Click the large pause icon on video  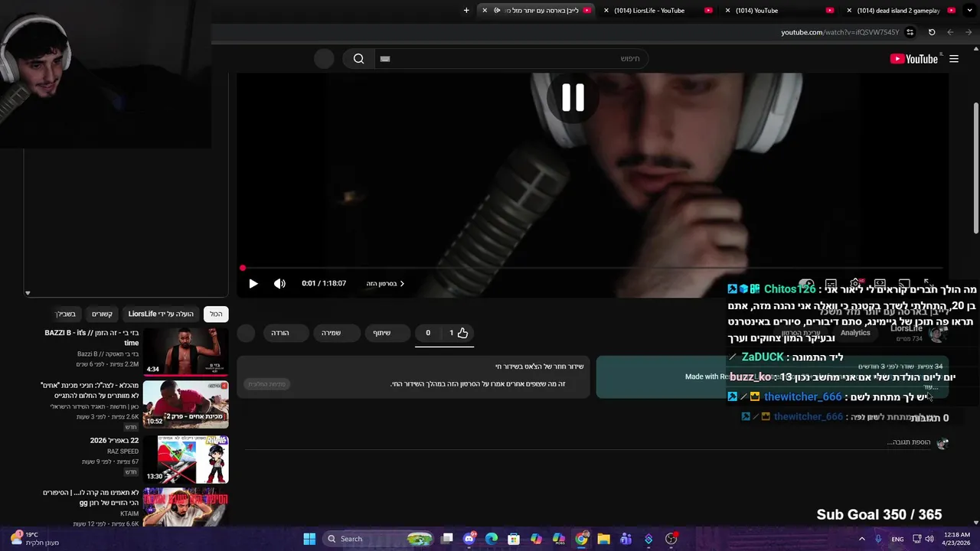(573, 98)
